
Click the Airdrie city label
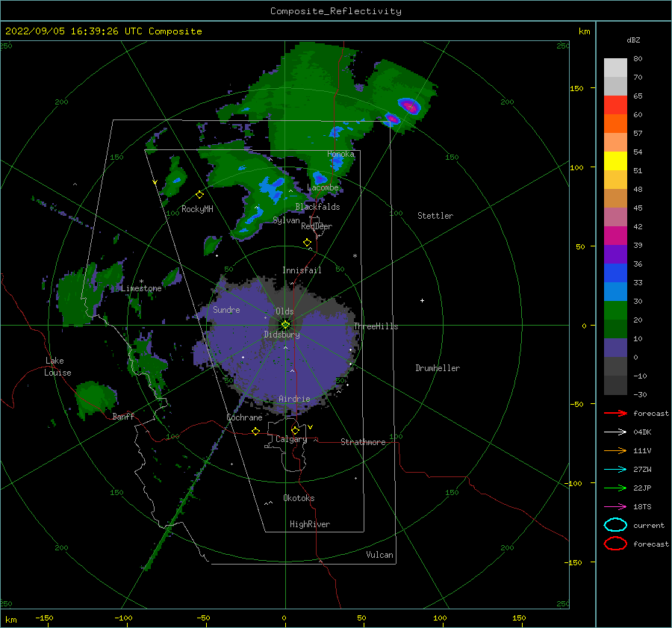pos(294,399)
